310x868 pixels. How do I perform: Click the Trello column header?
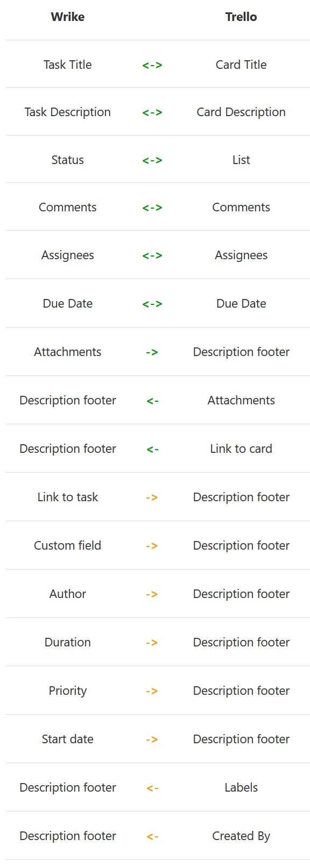241,17
